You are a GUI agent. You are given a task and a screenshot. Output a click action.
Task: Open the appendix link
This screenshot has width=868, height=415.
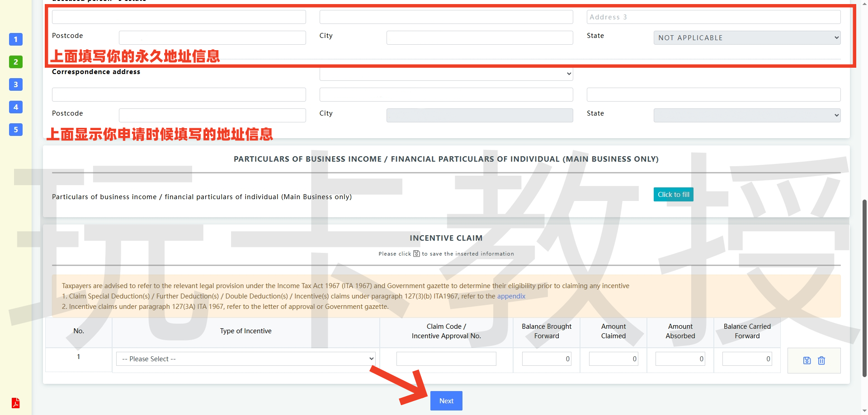(x=511, y=296)
